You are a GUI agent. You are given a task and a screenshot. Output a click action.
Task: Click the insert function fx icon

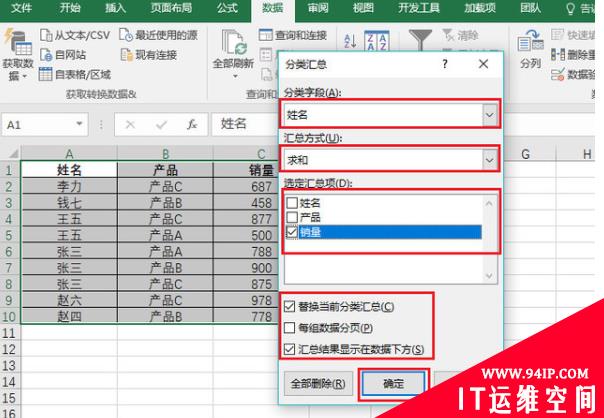(192, 124)
